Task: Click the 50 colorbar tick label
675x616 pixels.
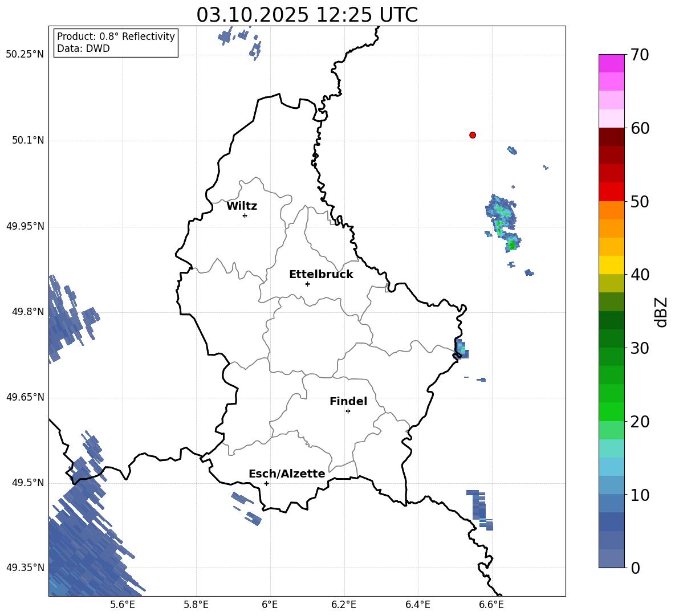Action: [x=640, y=201]
